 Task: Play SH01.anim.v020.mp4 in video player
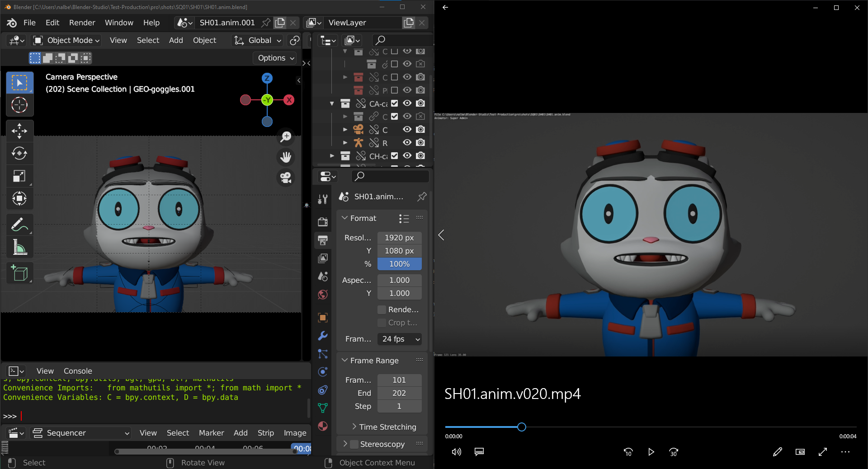pyautogui.click(x=651, y=452)
